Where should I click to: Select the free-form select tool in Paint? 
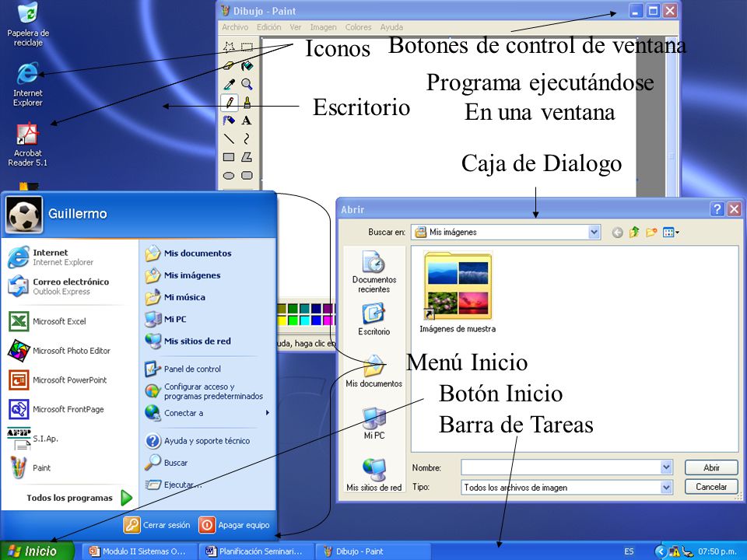[x=229, y=47]
